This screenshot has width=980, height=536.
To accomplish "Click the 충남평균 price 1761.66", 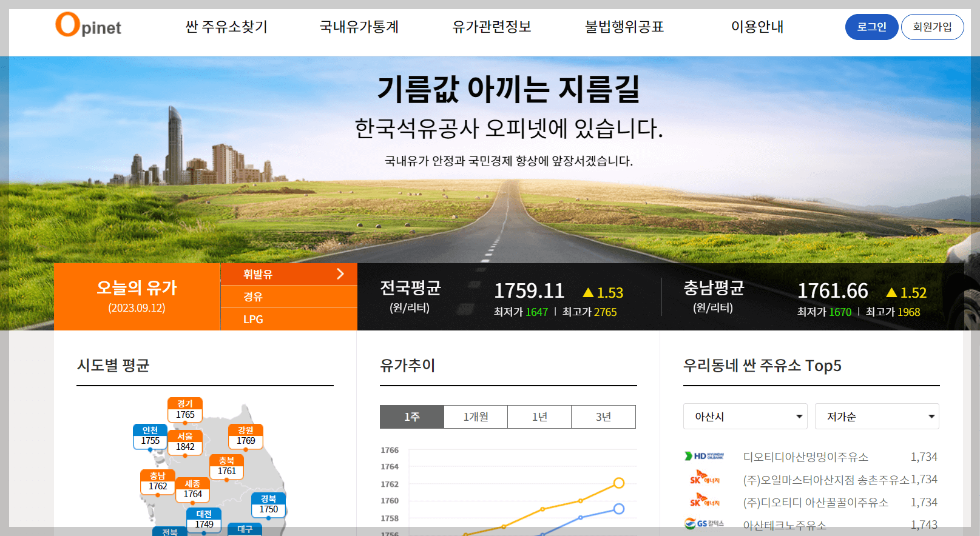I will coord(833,291).
